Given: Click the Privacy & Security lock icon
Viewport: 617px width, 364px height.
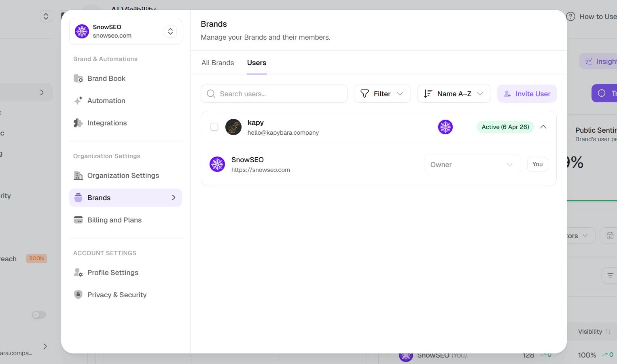Looking at the screenshot, I should click(78, 294).
